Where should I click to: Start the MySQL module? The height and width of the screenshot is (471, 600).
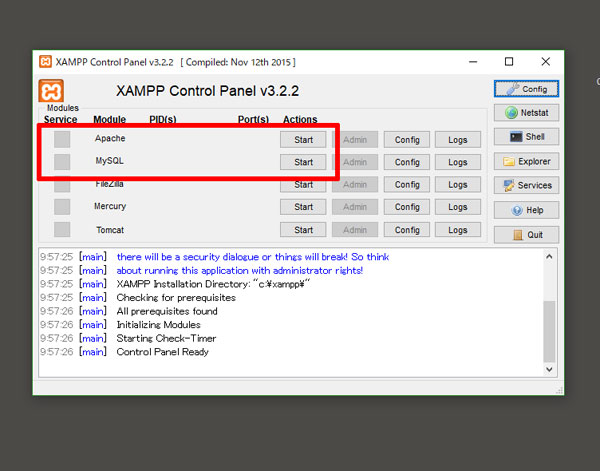(303, 162)
